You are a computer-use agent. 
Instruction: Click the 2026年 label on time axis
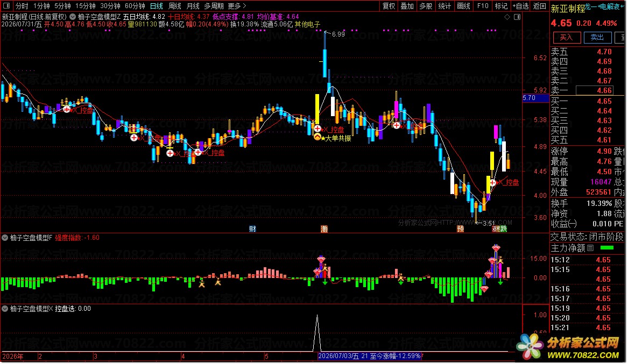(13, 356)
